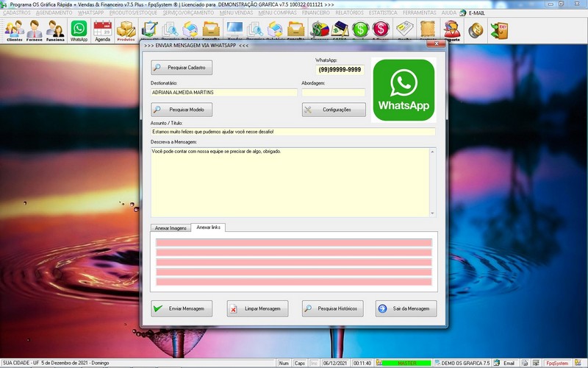
Task: Close the Enviar Mensagem via WhatsApp dialog
Action: (436, 44)
